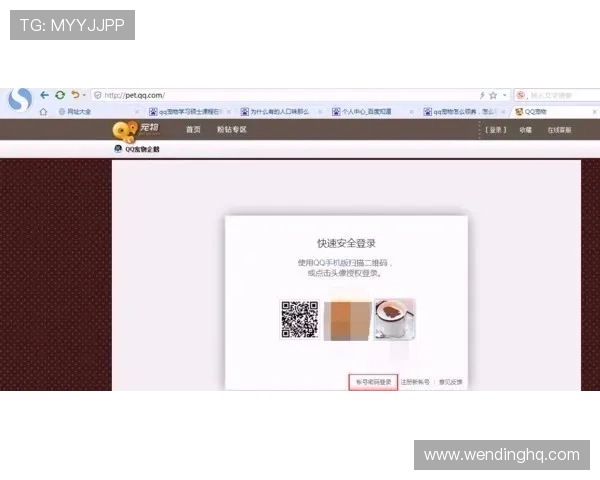The width and height of the screenshot is (600, 480).
Task: Close the 为什么有的人口味那么 tab
Action: 320,112
